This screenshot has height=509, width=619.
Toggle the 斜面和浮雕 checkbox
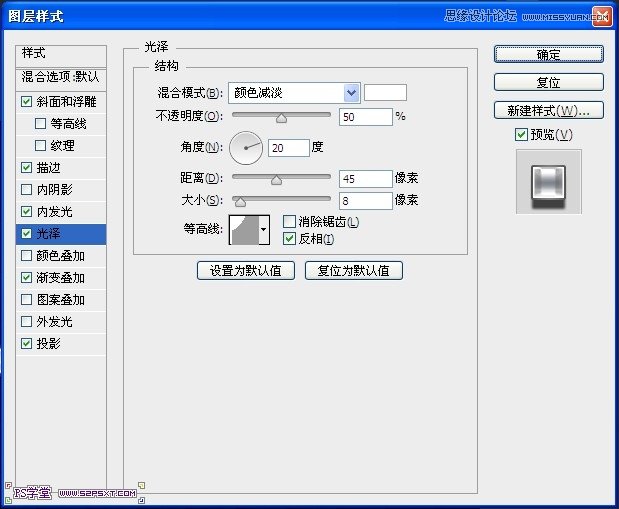point(26,102)
